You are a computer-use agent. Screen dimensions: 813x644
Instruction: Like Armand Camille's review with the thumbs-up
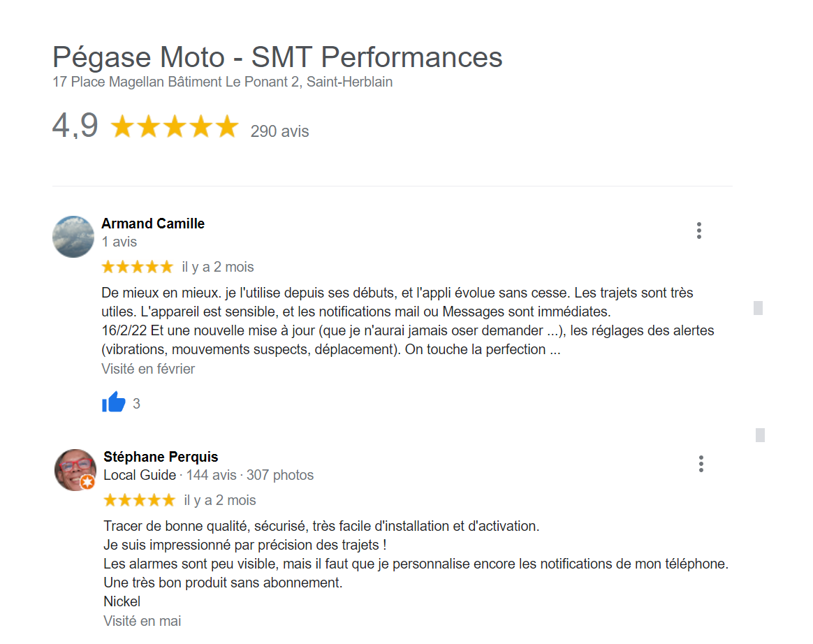click(x=113, y=402)
